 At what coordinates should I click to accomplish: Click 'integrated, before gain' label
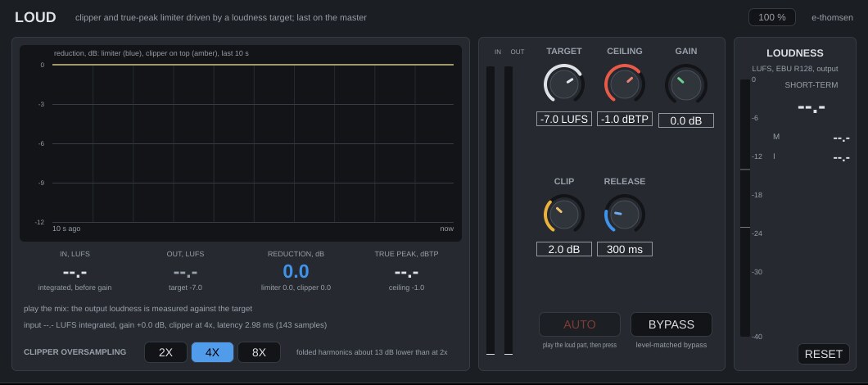coord(75,288)
